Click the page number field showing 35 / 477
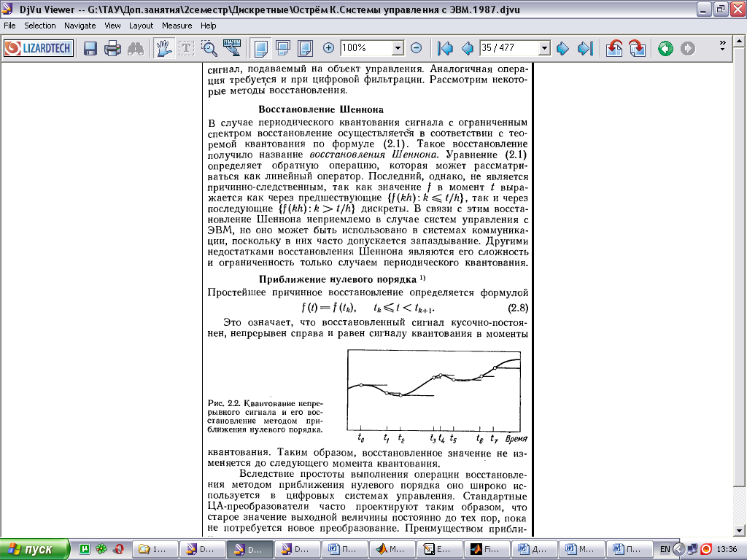Image resolution: width=747 pixels, height=560 pixels. tap(509, 48)
